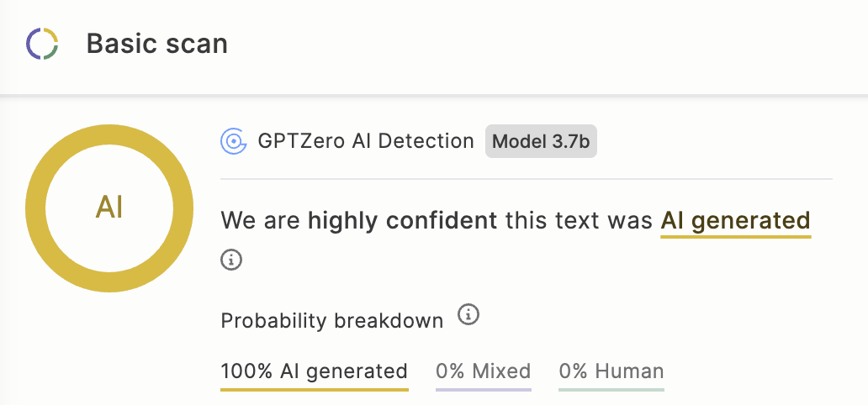The image size is (868, 405).
Task: Click yellow bar under 100% AI generated
Action: point(315,390)
